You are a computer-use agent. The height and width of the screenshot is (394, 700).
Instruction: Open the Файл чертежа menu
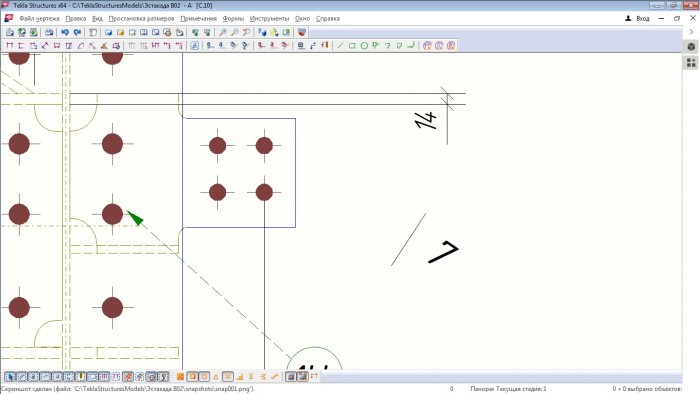[39, 18]
